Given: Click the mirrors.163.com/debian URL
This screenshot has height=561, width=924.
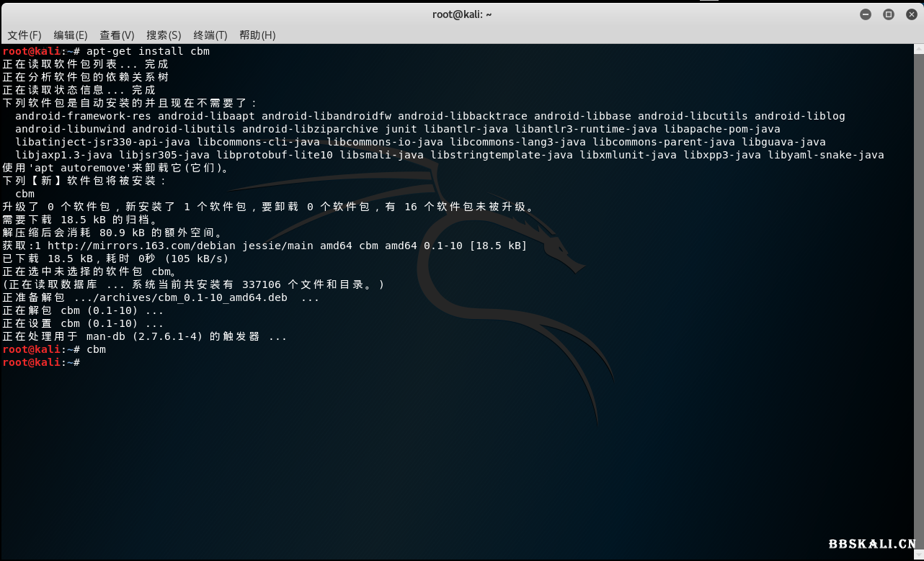Looking at the screenshot, I should (154, 245).
